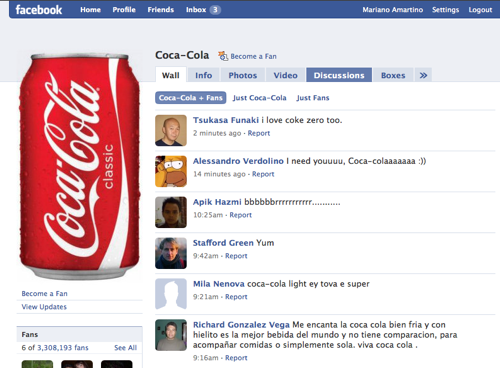Switch to the Discussions tab
The image size is (500, 368).
click(339, 75)
